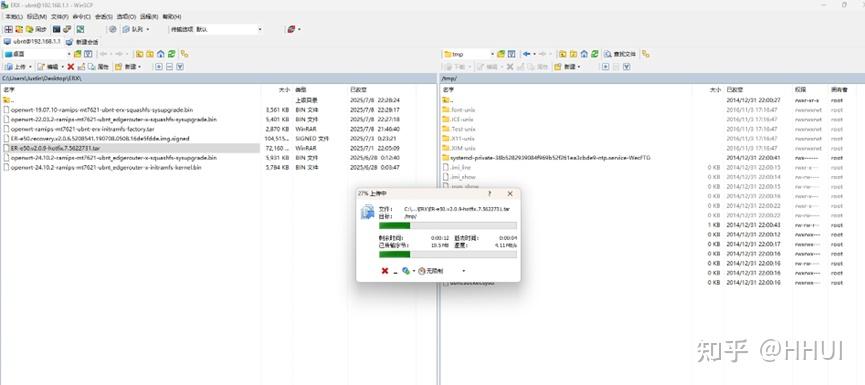
Task: Refresh the remote /tmp directory listing
Action: tap(595, 54)
